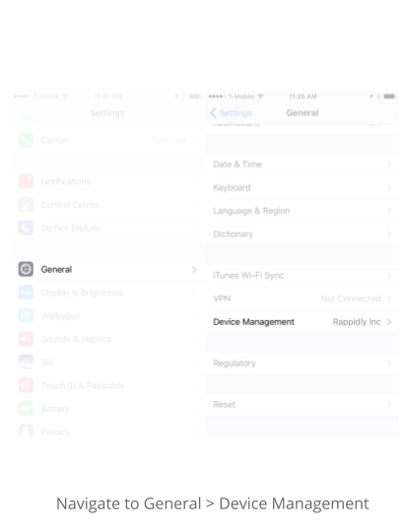Screen dimensions: 404x532
Task: Tap chevron on Language & Region row
Action: point(389,211)
